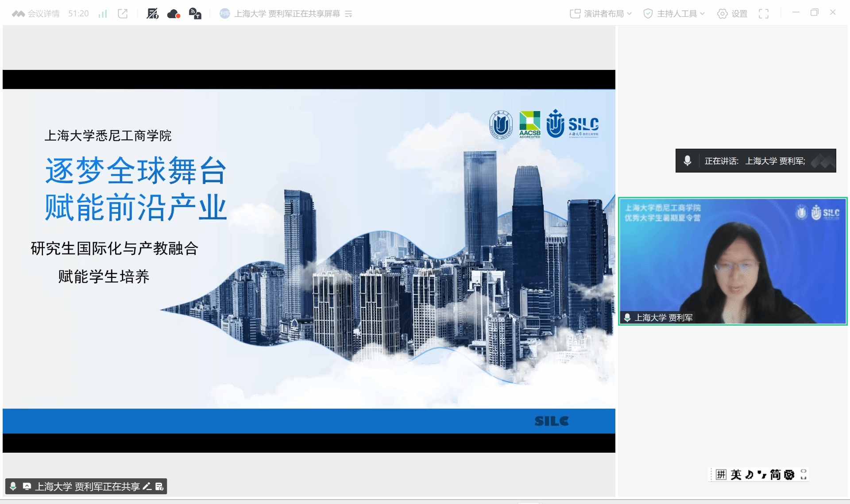Click the 拼 pinyin input mode icon
Image resolution: width=850 pixels, height=504 pixels.
pos(721,475)
